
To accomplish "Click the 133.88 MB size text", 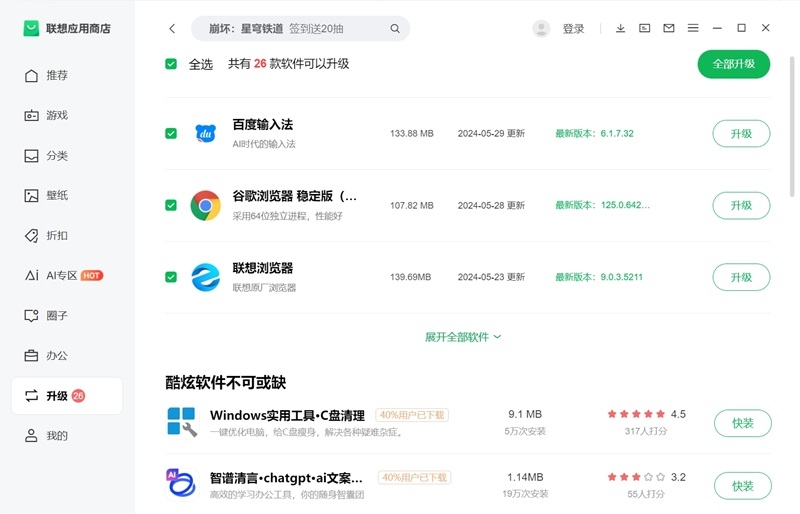I will click(x=412, y=134).
